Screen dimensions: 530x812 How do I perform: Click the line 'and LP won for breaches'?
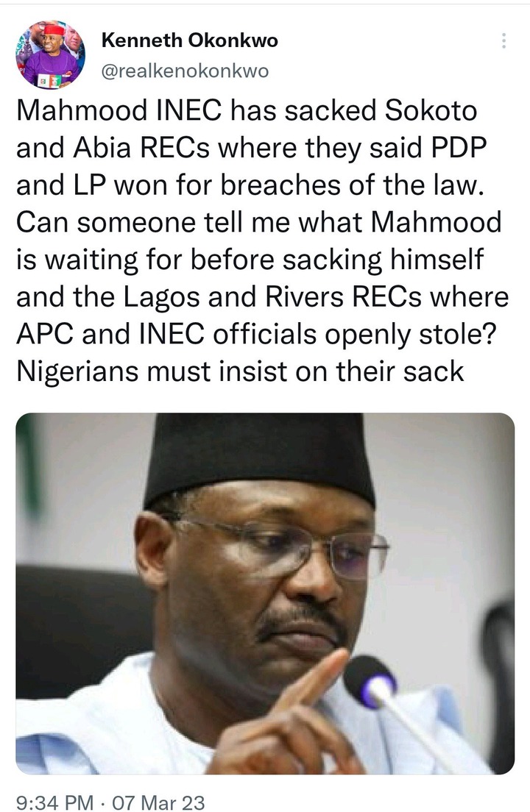click(x=250, y=185)
